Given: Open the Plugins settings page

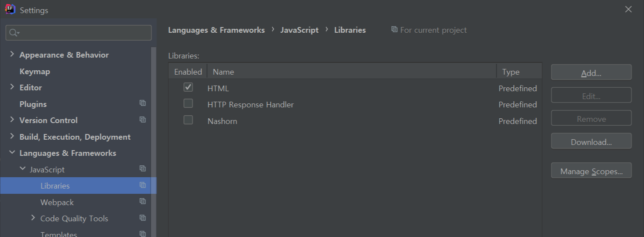Looking at the screenshot, I should point(33,104).
